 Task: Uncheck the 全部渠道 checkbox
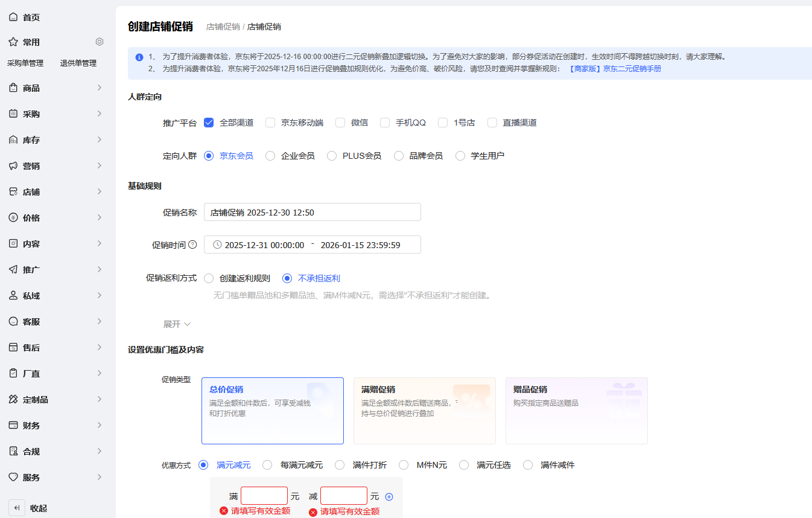(209, 123)
